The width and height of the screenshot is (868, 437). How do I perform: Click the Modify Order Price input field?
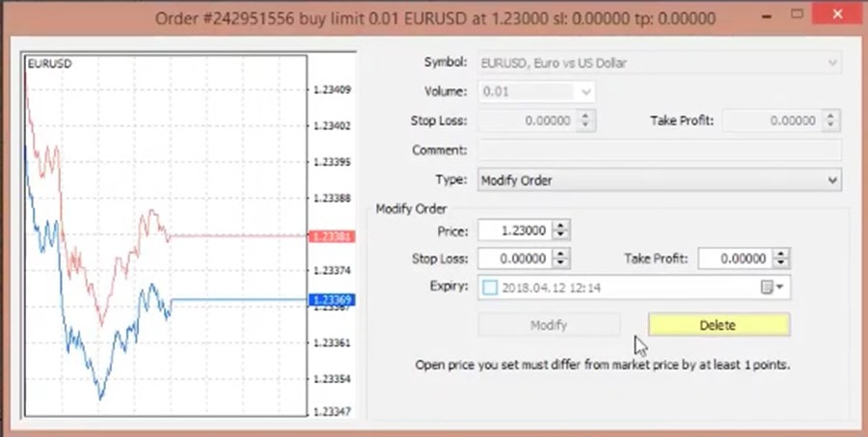[x=515, y=231]
